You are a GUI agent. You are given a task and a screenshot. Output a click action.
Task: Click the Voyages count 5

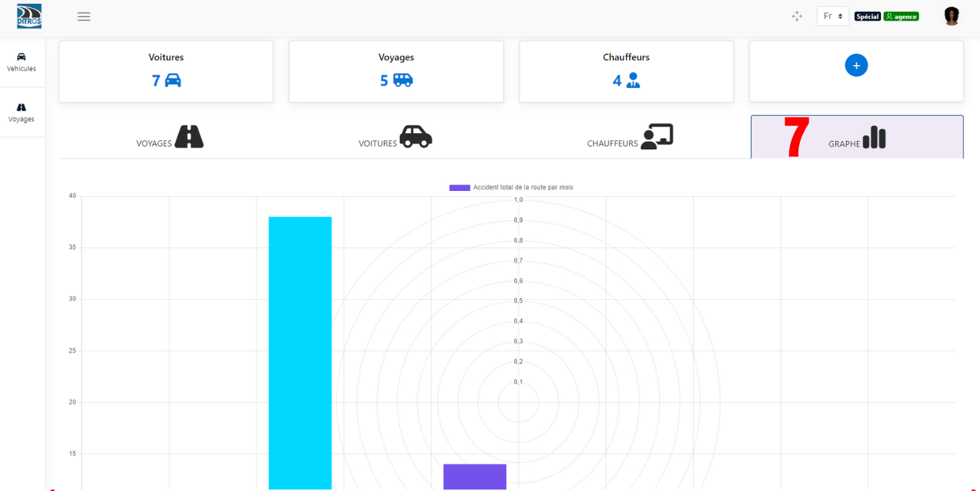click(384, 80)
